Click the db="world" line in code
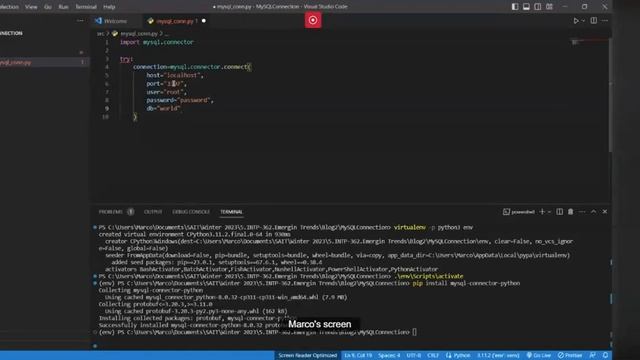640x360 pixels. (164, 108)
